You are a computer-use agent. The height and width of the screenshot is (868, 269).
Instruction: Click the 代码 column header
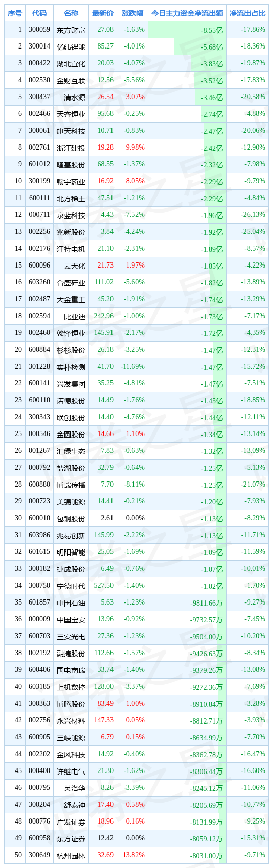click(39, 13)
